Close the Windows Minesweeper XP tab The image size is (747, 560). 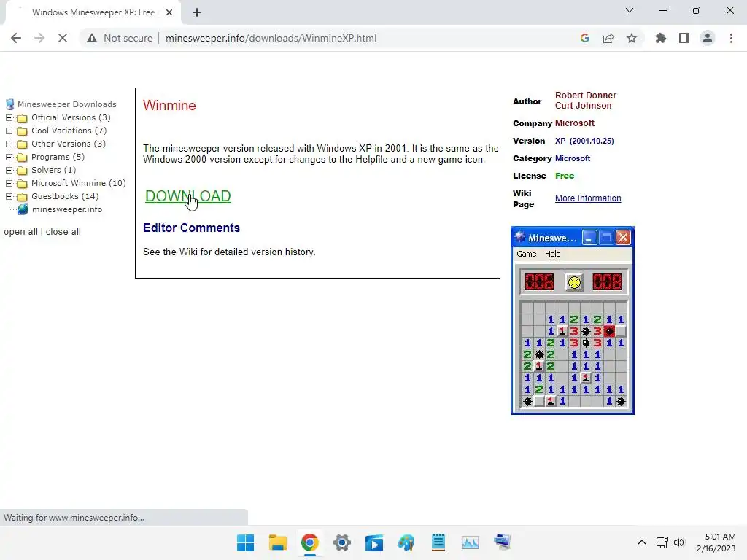pos(169,12)
